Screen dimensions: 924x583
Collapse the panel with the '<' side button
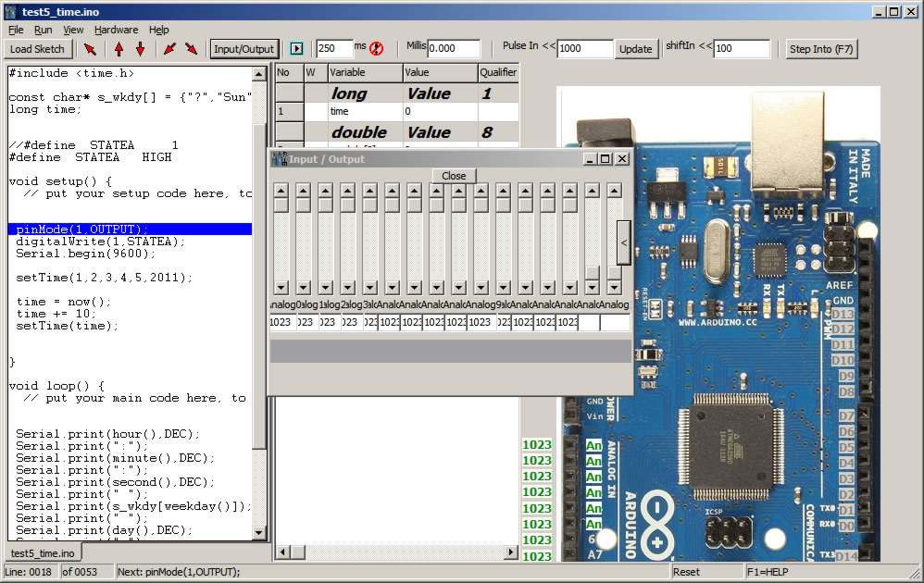pyautogui.click(x=623, y=242)
